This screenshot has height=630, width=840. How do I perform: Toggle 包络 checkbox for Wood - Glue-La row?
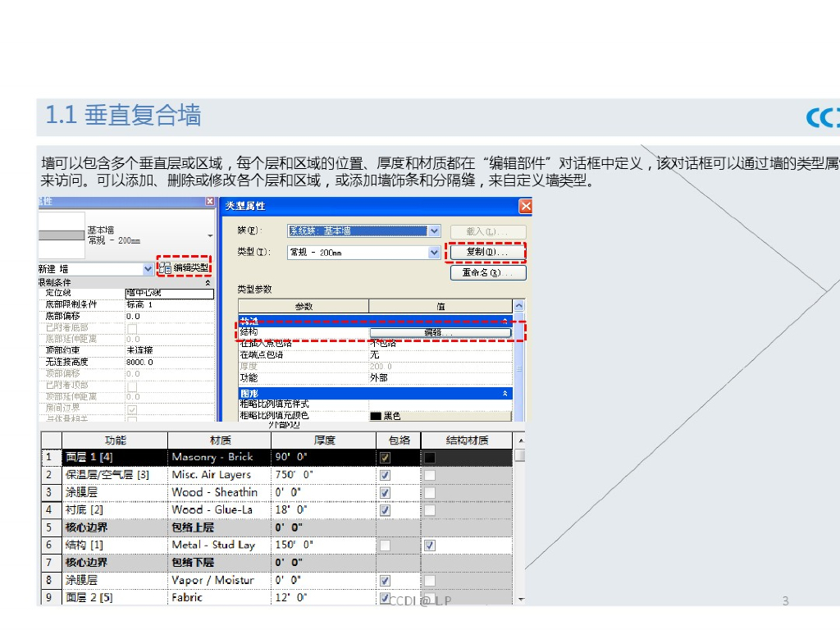tap(385, 510)
